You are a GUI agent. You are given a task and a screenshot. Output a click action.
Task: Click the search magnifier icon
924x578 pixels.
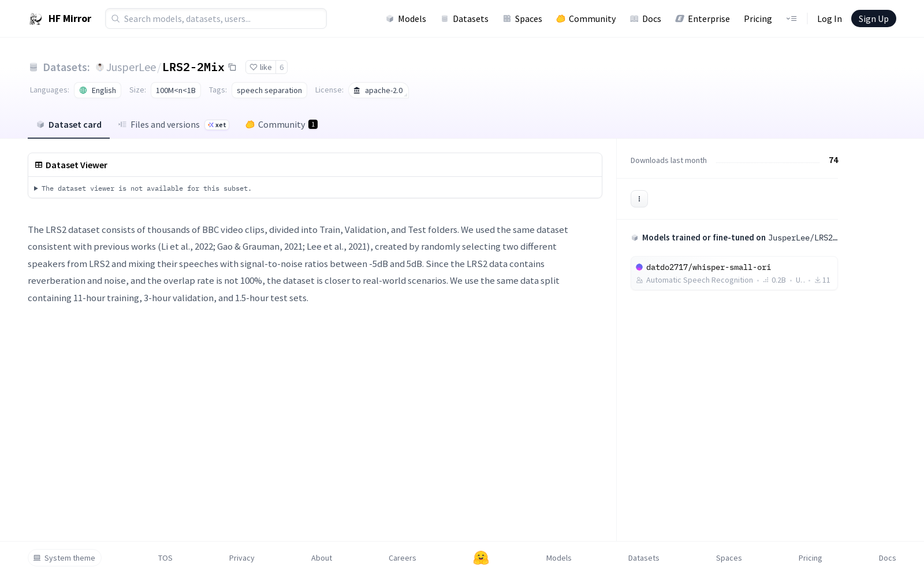pyautogui.click(x=115, y=18)
